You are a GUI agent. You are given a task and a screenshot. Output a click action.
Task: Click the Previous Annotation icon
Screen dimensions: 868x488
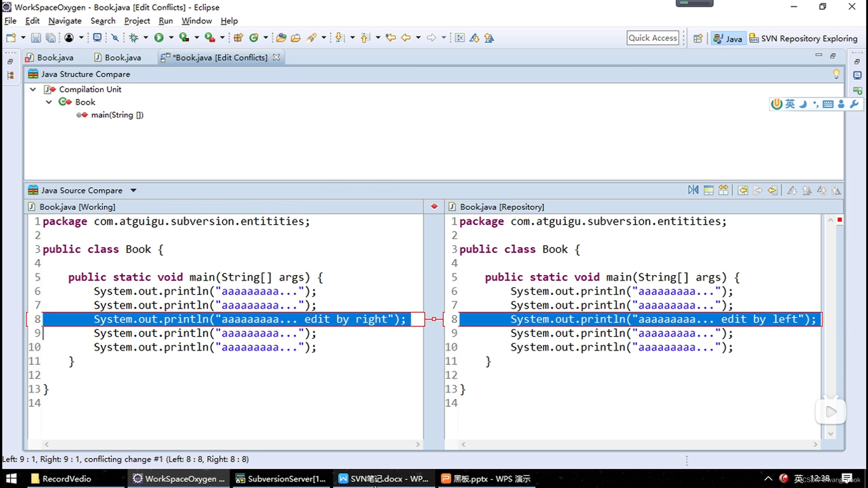click(365, 38)
